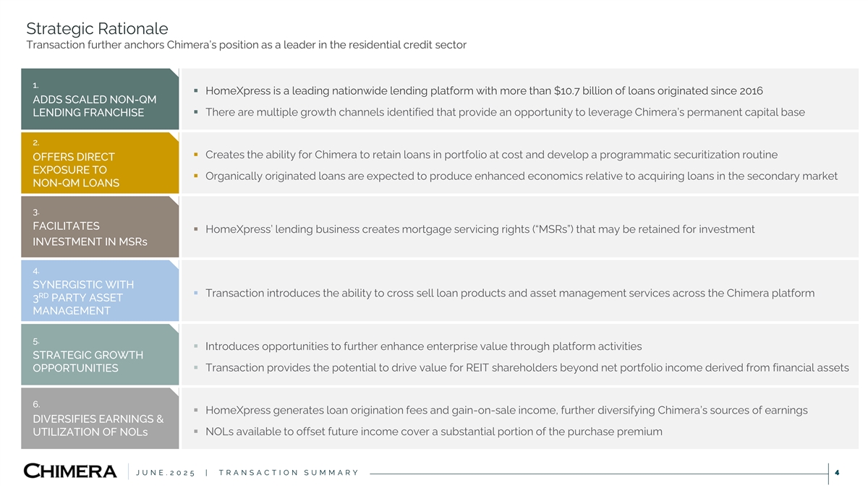This screenshot has width=868, height=488.
Task: Click the 'JUNE.2025' footer text
Action: pos(166,473)
